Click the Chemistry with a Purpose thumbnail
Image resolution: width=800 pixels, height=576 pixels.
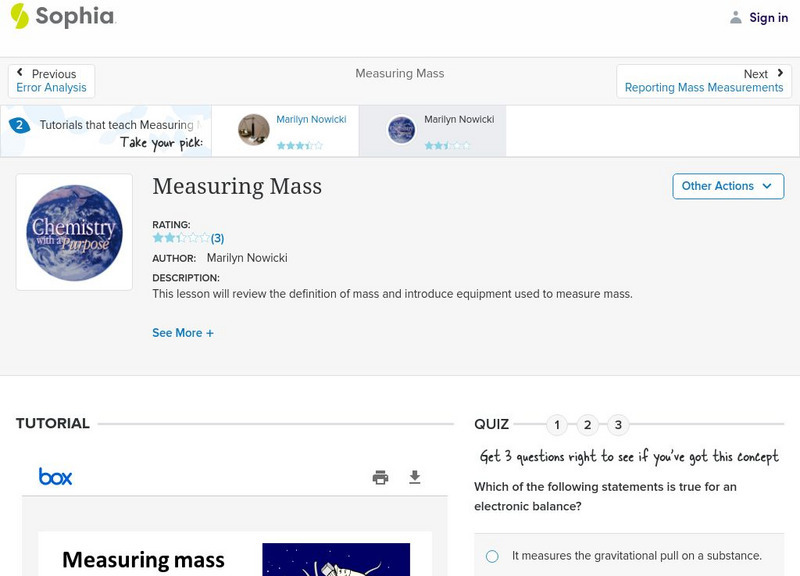tap(74, 233)
